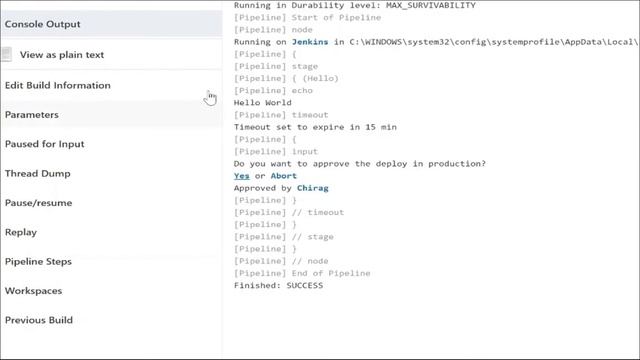This screenshot has width=640, height=360.
Task: Go to Workspaces
Action: (x=33, y=291)
